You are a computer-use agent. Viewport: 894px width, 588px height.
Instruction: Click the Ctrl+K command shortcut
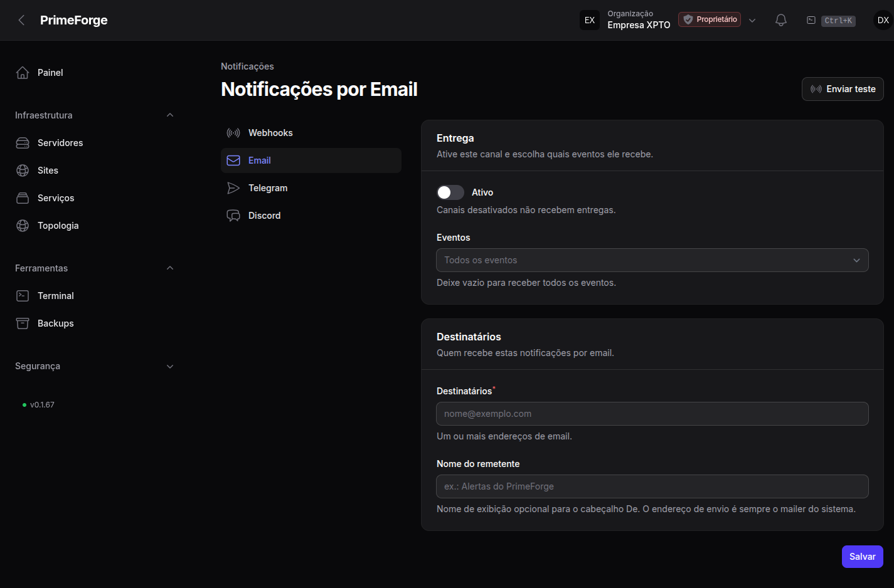coord(838,21)
